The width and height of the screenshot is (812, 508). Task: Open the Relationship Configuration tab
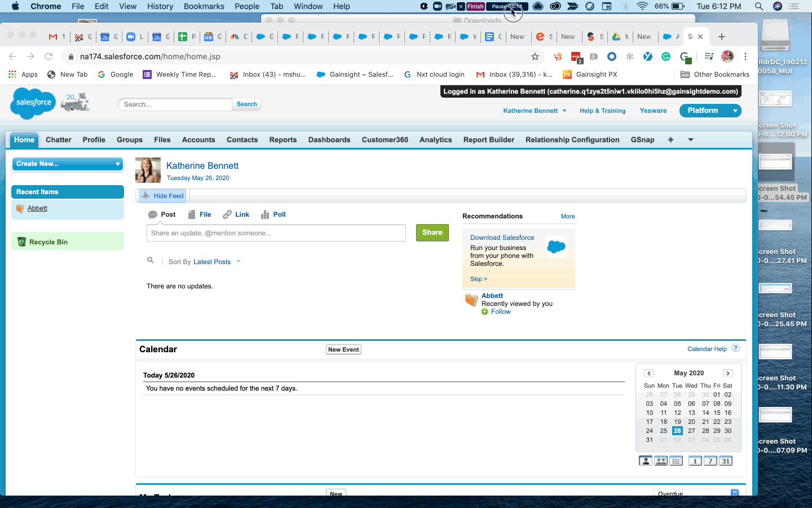(x=572, y=140)
